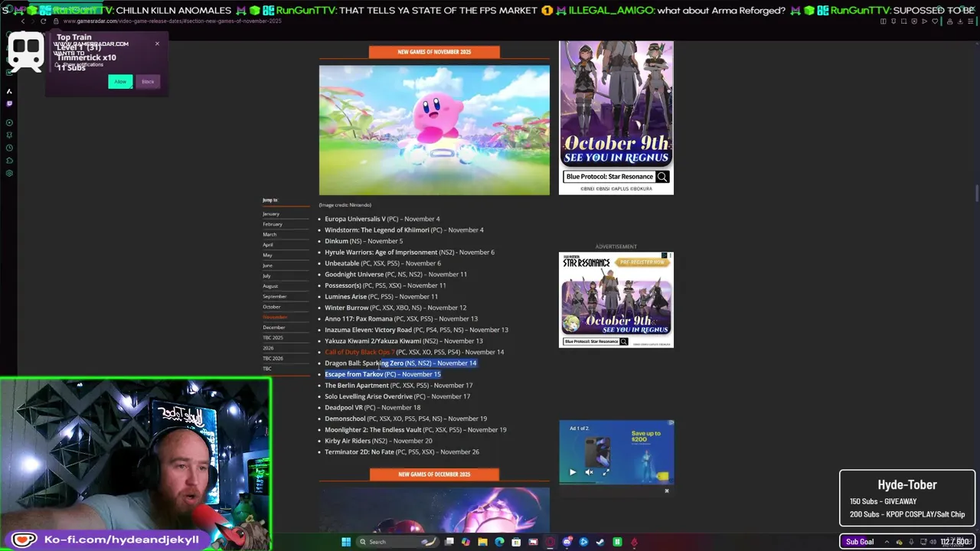
Task: Click the search magnifier in Blue Protocol ad
Action: 662,177
